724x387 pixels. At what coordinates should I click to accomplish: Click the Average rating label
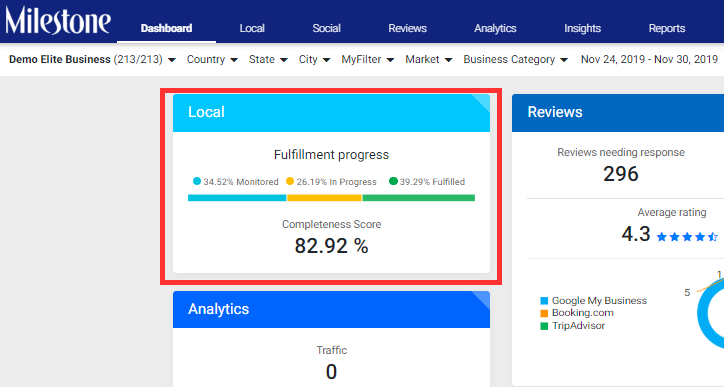click(672, 212)
